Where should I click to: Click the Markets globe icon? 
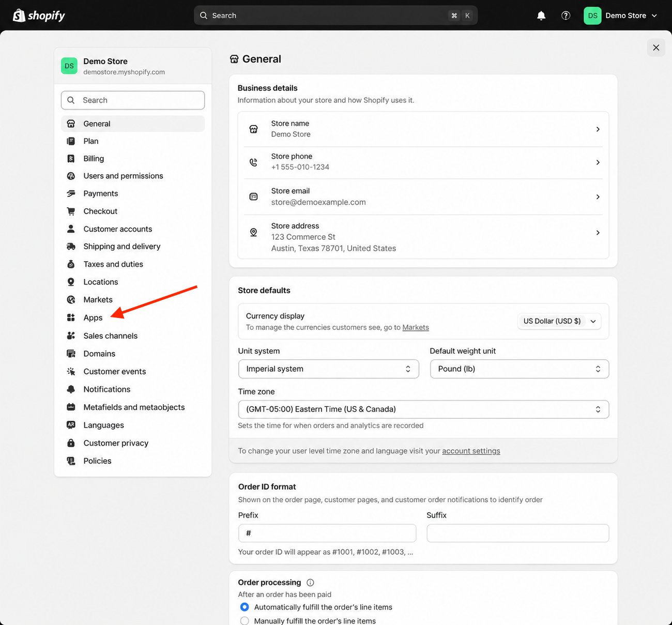tap(71, 300)
